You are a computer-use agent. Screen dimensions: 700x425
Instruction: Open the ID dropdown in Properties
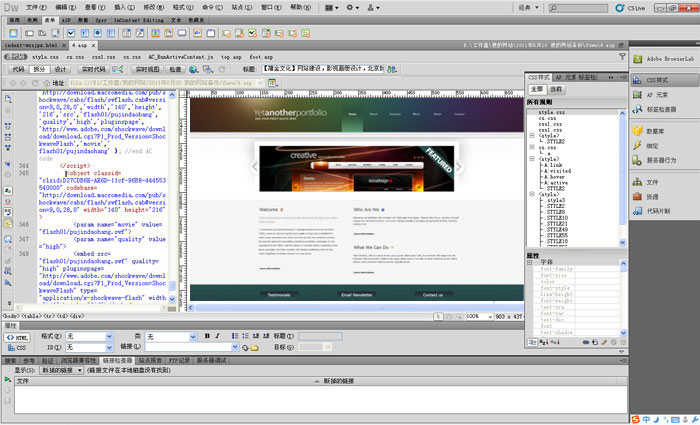[109, 347]
